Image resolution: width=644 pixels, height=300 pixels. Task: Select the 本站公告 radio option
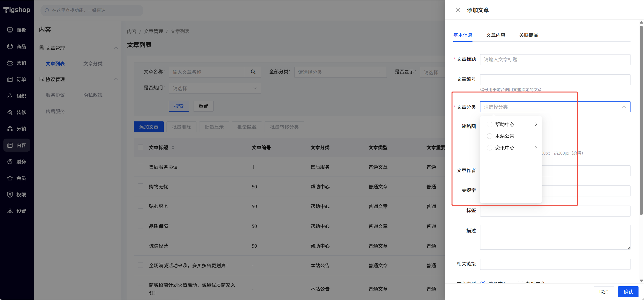(489, 136)
